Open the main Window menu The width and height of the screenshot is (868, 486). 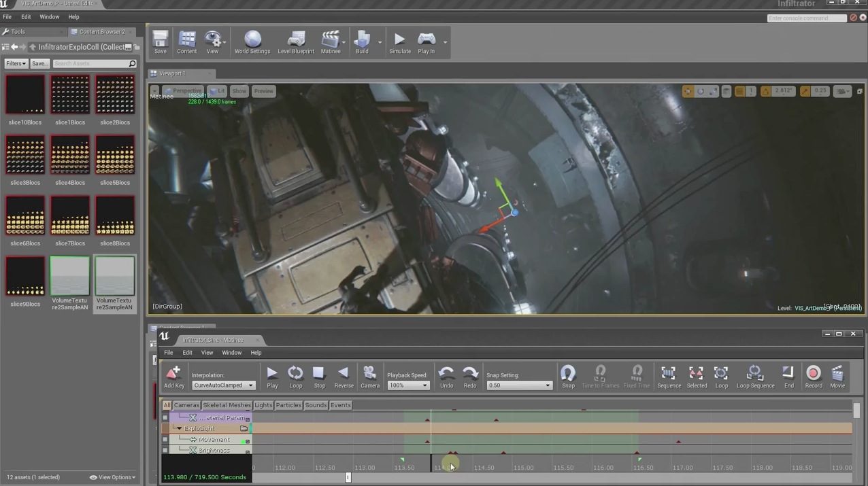49,17
